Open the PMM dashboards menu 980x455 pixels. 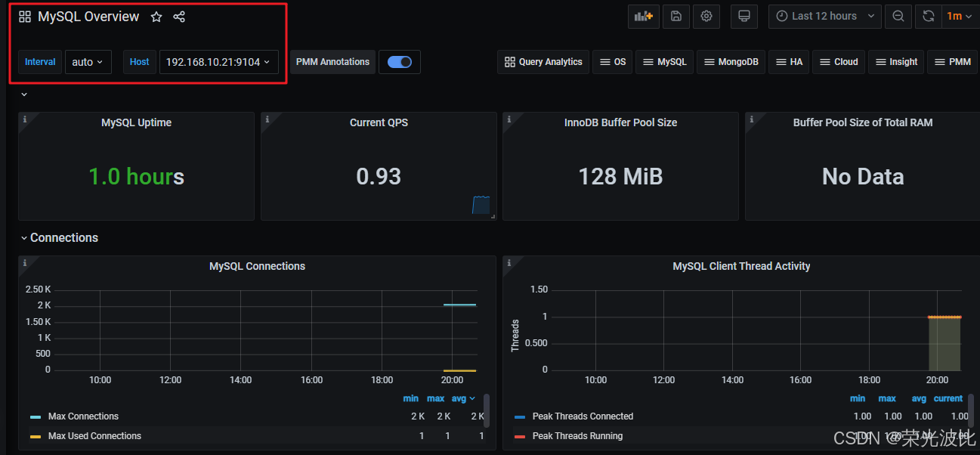click(952, 62)
